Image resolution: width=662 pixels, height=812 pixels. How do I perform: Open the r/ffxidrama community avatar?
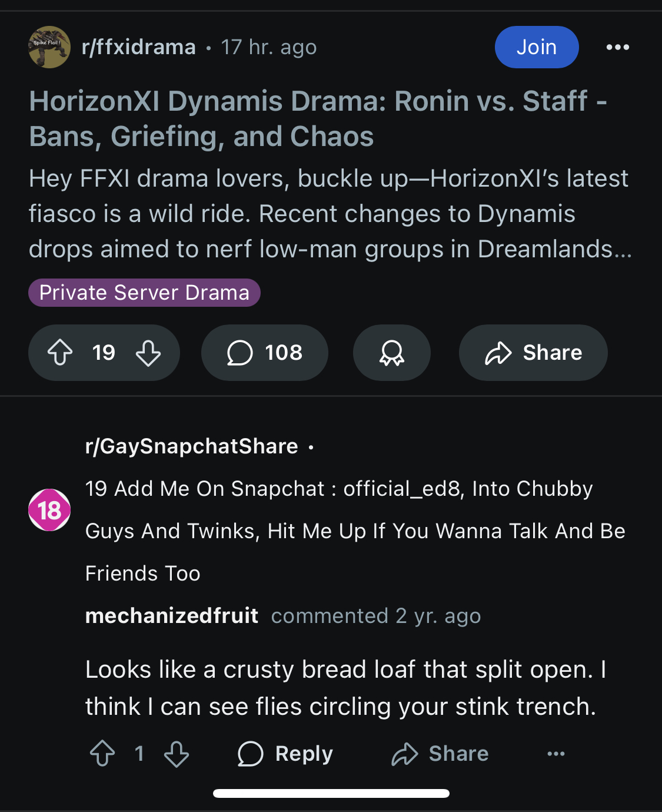(x=49, y=47)
